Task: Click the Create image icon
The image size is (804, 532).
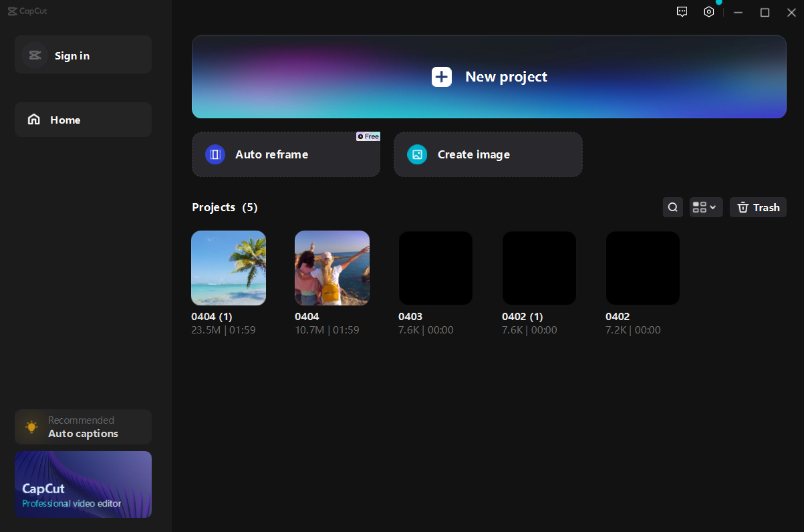Action: (417, 154)
